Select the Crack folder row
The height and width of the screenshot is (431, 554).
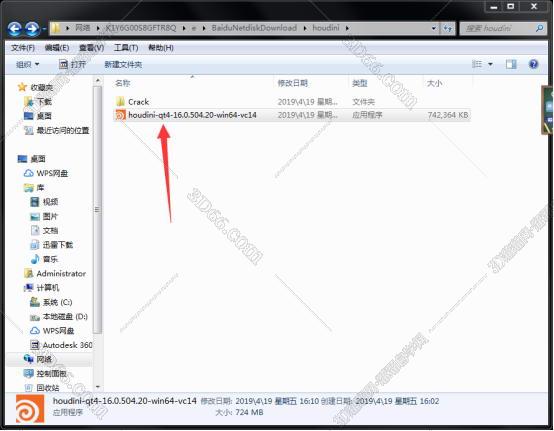(x=292, y=102)
